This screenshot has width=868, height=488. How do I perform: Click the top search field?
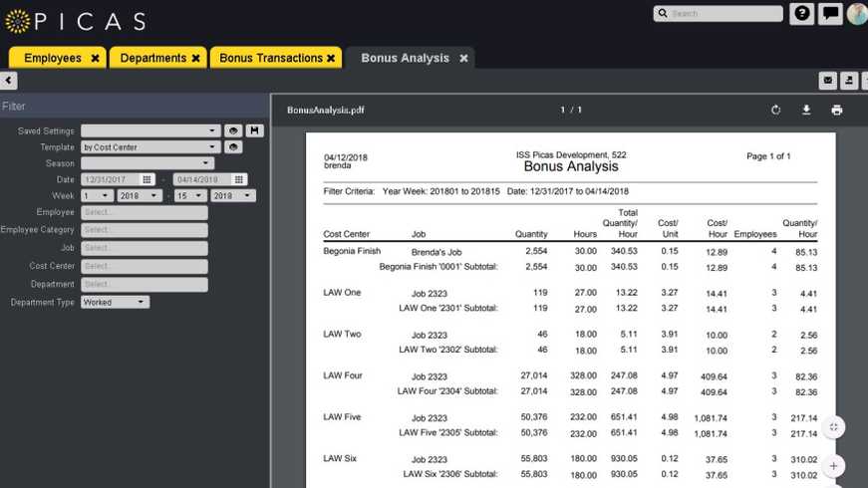click(718, 13)
